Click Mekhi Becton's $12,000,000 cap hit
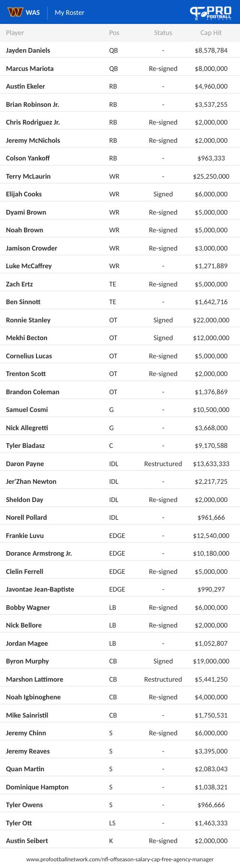Viewport: 240px width, 868px height. coord(211,338)
